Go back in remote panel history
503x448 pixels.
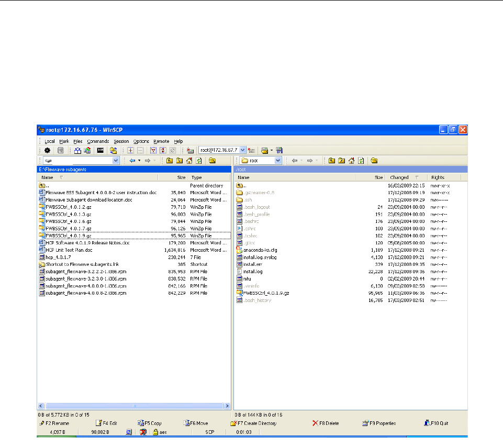(x=295, y=161)
